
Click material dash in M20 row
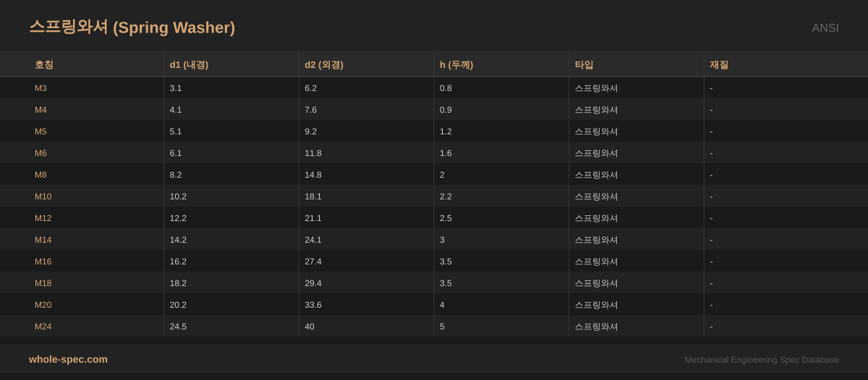click(x=711, y=305)
